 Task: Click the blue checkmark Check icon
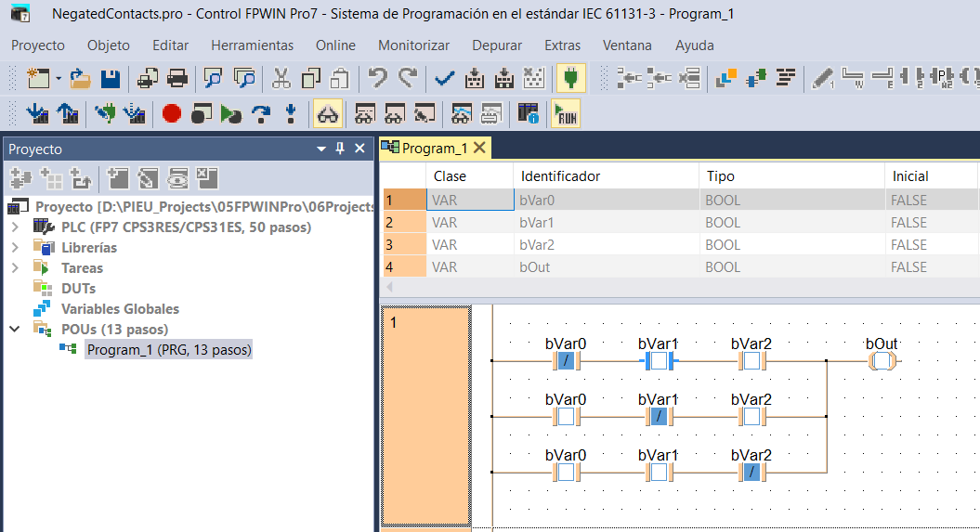pyautogui.click(x=444, y=79)
